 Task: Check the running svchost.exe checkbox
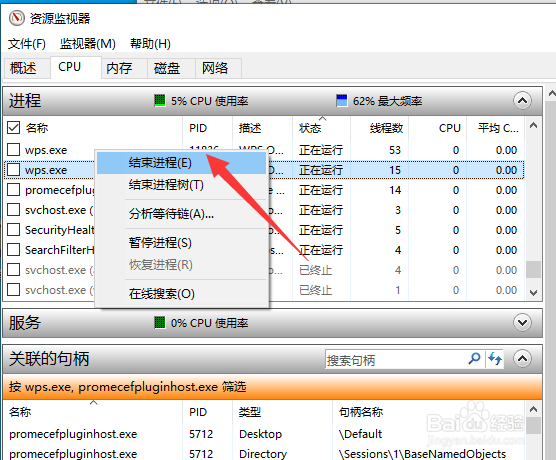click(x=13, y=210)
